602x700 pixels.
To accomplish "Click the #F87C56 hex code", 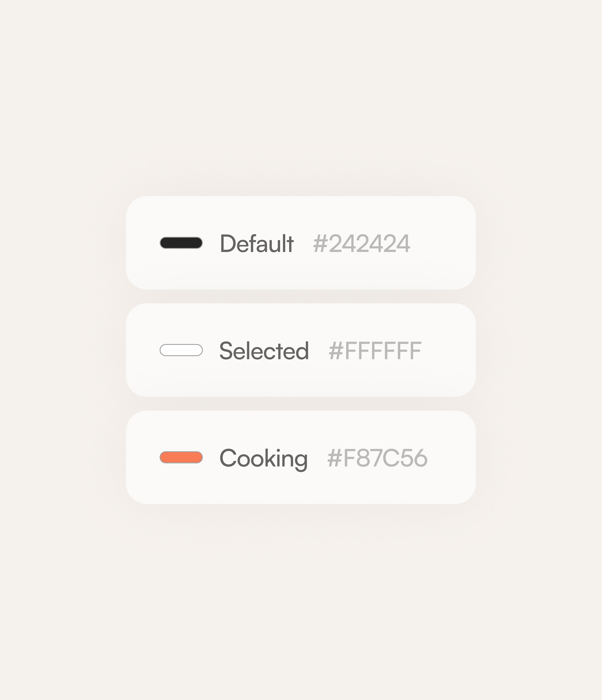I will (x=377, y=458).
